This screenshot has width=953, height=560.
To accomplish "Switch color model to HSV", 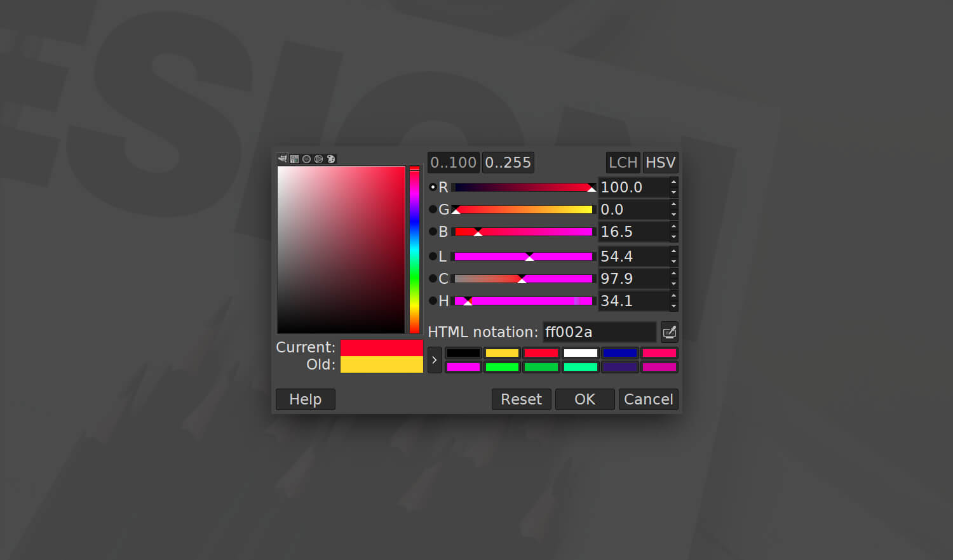I will [661, 163].
